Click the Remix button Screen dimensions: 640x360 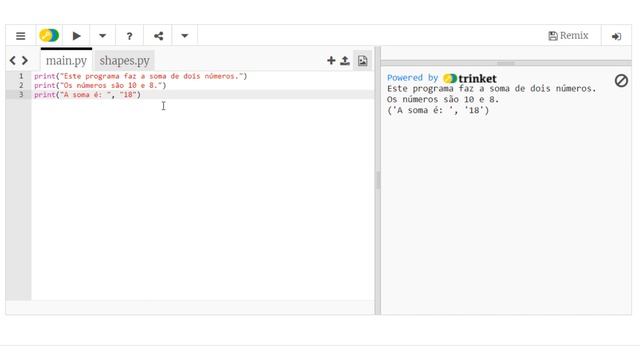pyautogui.click(x=568, y=36)
